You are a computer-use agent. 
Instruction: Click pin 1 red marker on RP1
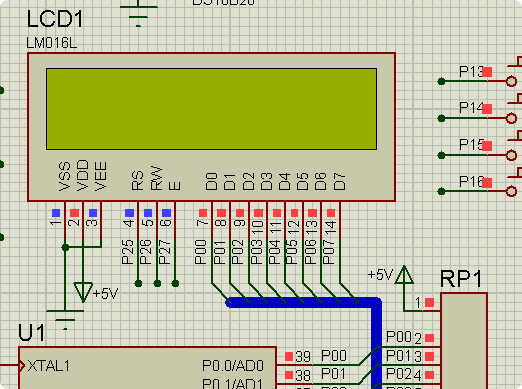429,303
